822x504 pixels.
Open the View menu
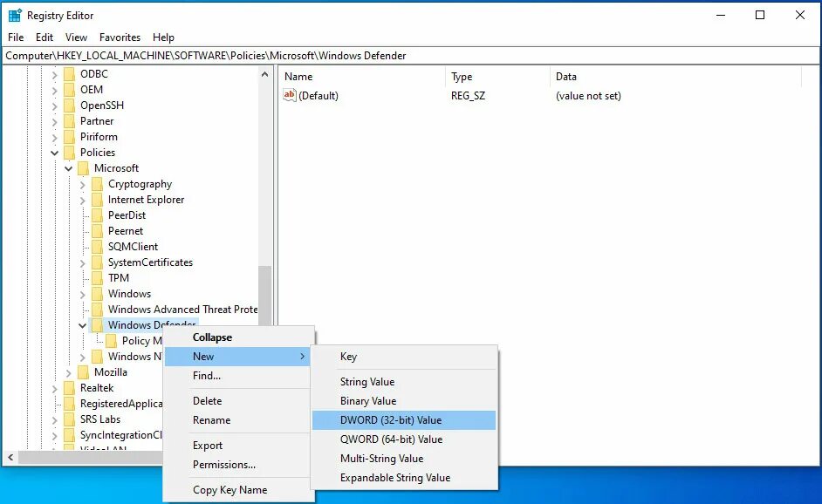tap(76, 37)
